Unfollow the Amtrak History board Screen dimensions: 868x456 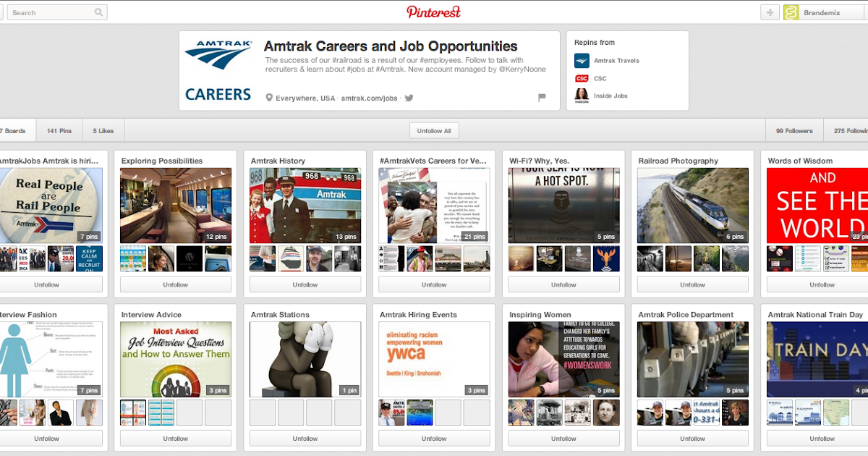tap(305, 284)
